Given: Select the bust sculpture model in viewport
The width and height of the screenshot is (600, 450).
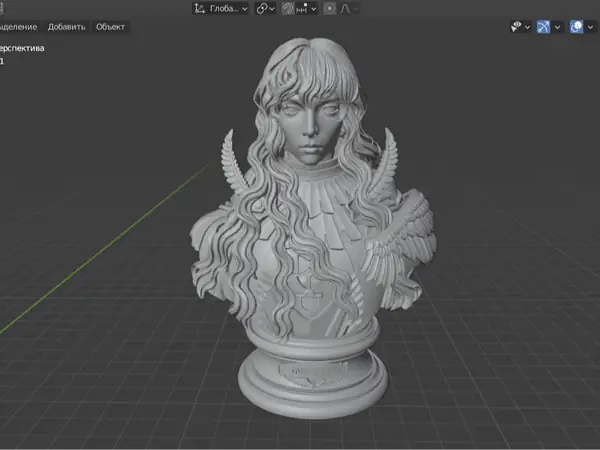Looking at the screenshot, I should pos(312,230).
